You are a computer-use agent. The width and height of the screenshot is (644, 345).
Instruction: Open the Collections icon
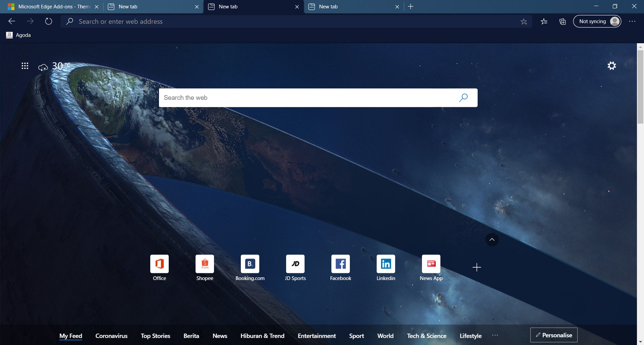pyautogui.click(x=562, y=22)
